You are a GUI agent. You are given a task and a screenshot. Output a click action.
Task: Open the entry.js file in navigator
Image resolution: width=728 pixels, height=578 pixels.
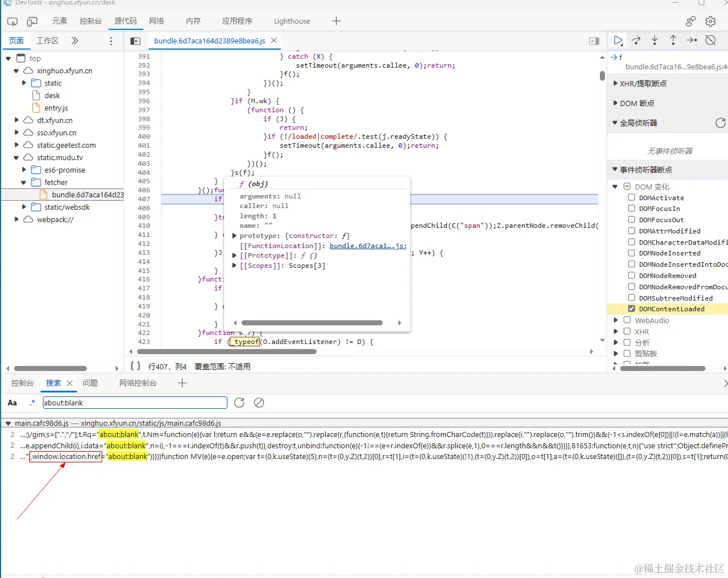pyautogui.click(x=56, y=108)
